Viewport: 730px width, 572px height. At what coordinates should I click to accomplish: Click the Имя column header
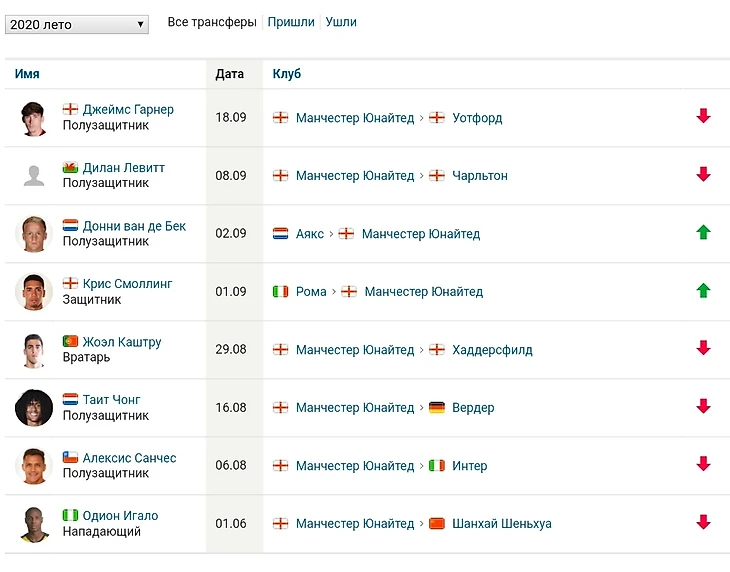[x=27, y=74]
